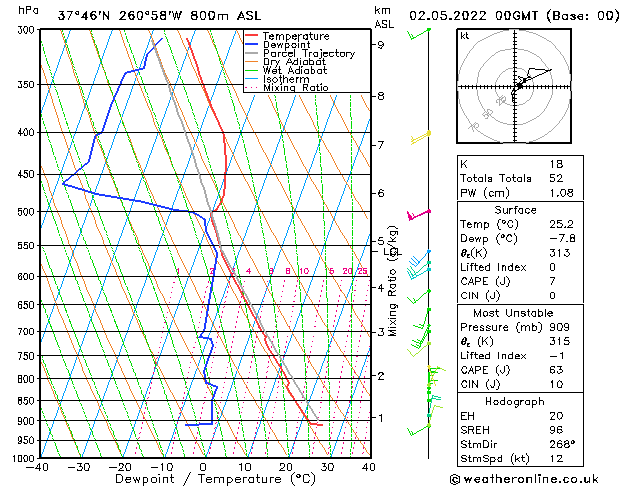629x486 pixels.
Task: Select the Dry Adiabat legend label
Action: 294,62
